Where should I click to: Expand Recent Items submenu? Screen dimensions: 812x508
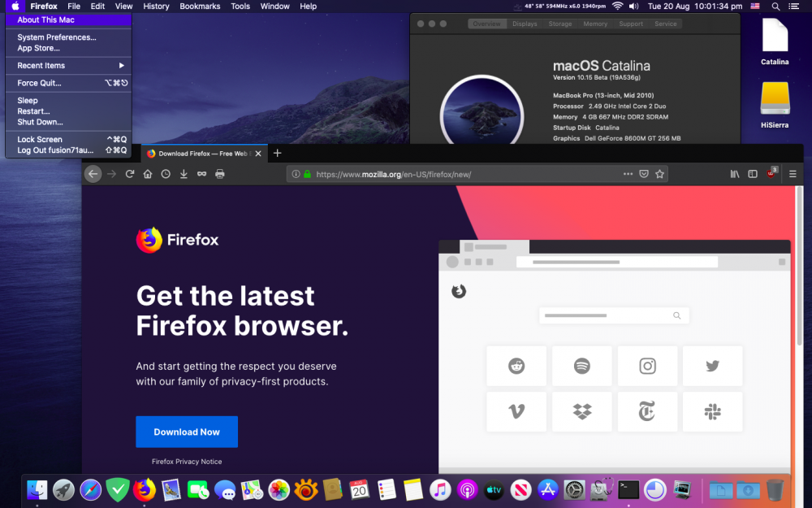68,65
